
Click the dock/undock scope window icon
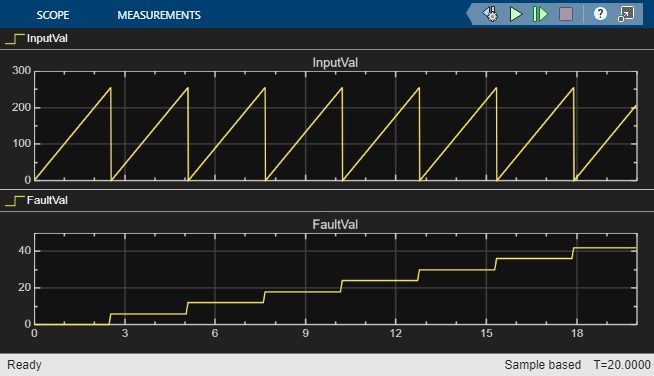tap(626, 14)
